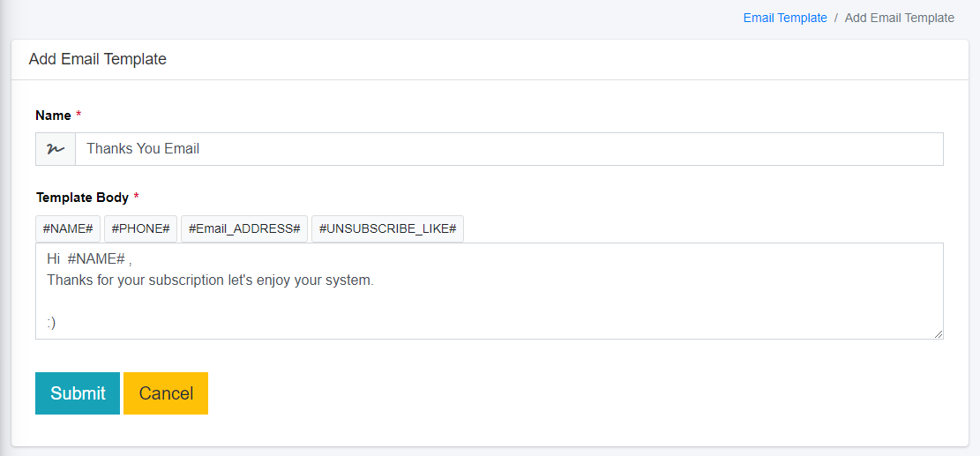
Task: Click the red asterisk beside Name
Action: 79,116
